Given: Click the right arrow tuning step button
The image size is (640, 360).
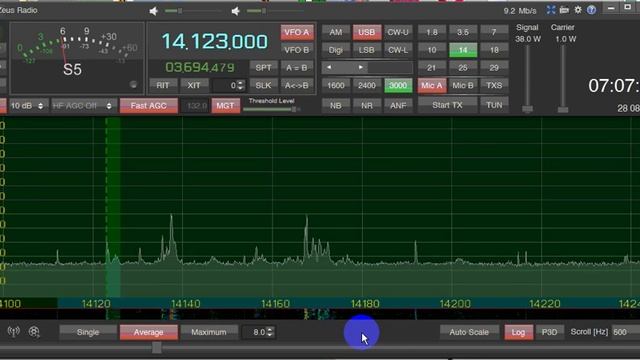Looking at the screenshot, I should pyautogui.click(x=361, y=67).
